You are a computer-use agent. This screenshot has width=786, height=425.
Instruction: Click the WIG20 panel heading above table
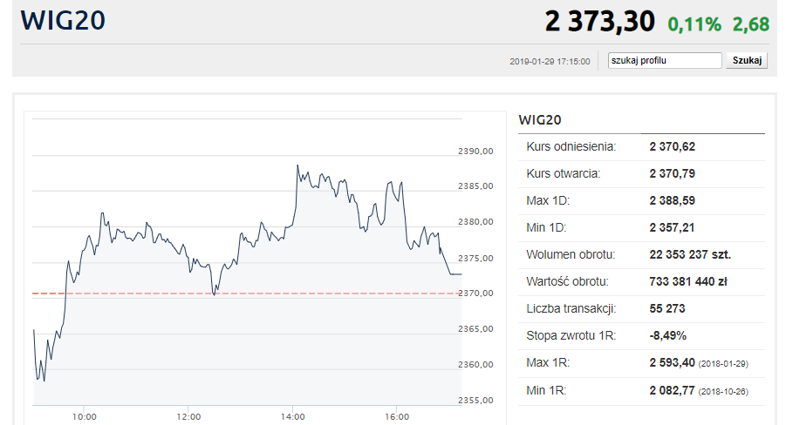pyautogui.click(x=540, y=120)
